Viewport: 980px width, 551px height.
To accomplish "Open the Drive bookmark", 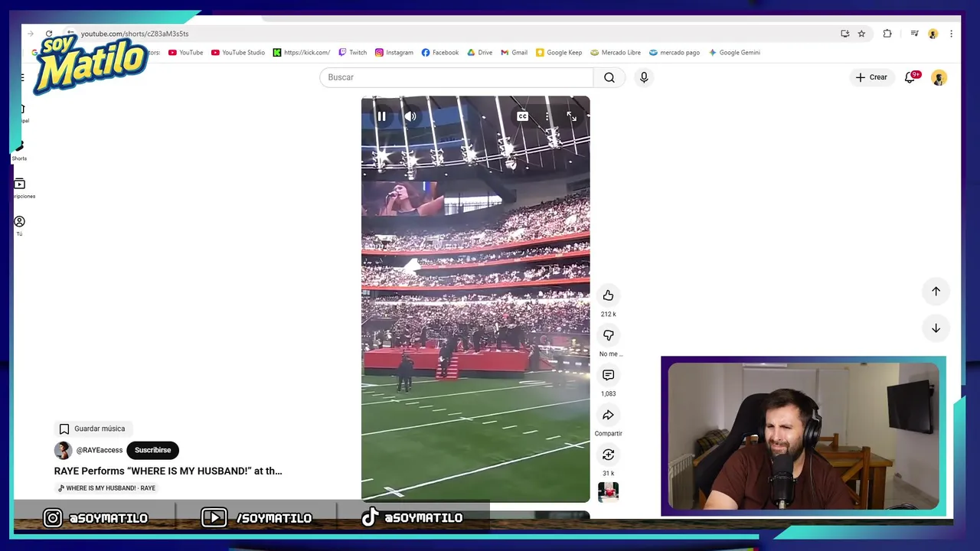I will (479, 53).
